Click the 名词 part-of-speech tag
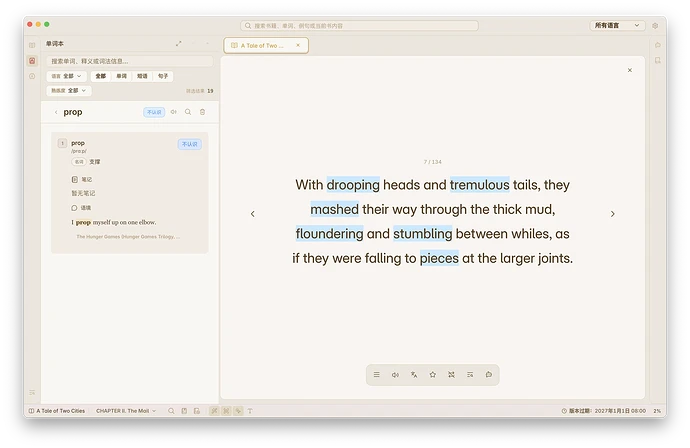Viewport: 690px width, 448px height. click(79, 162)
